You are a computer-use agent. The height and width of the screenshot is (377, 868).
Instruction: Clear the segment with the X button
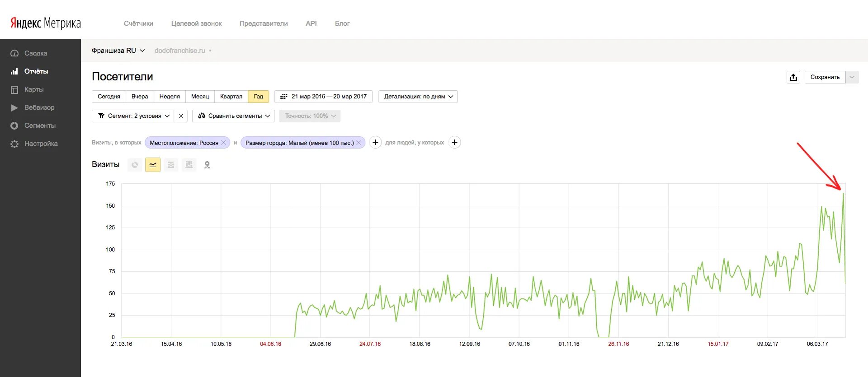[x=181, y=116]
